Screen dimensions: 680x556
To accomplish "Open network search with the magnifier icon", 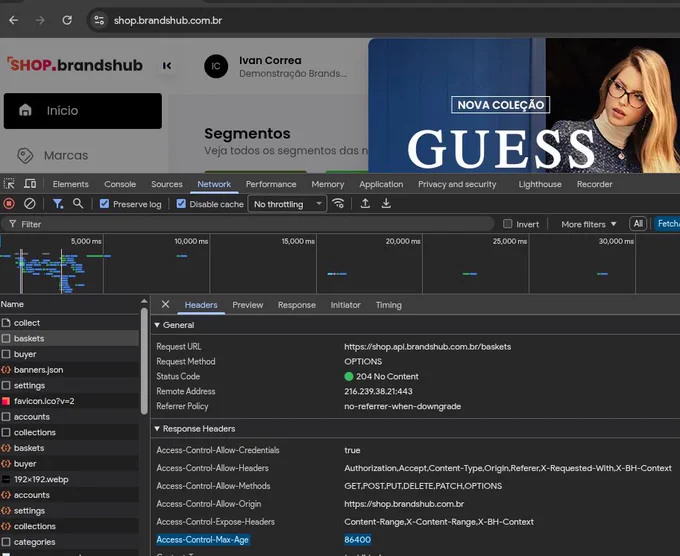I will coord(78,203).
